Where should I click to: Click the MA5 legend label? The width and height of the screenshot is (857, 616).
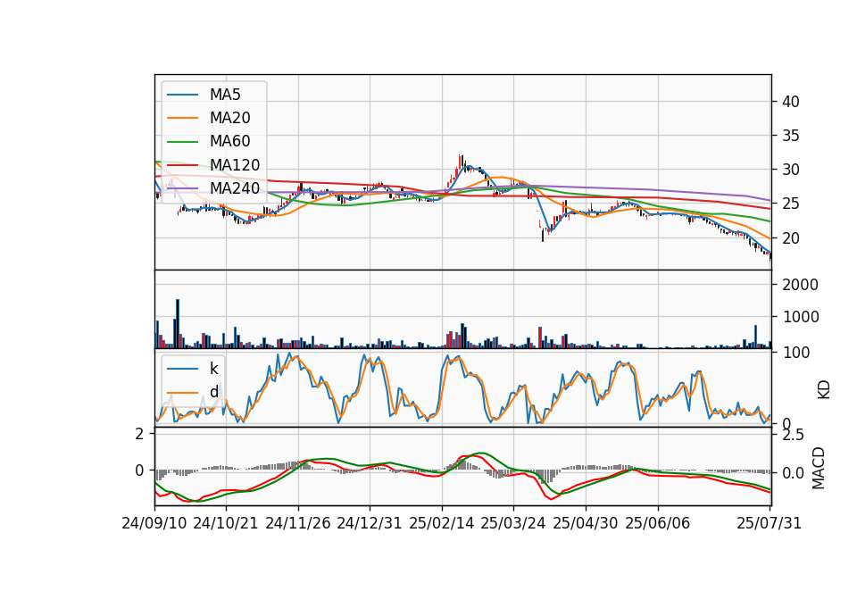pos(225,95)
